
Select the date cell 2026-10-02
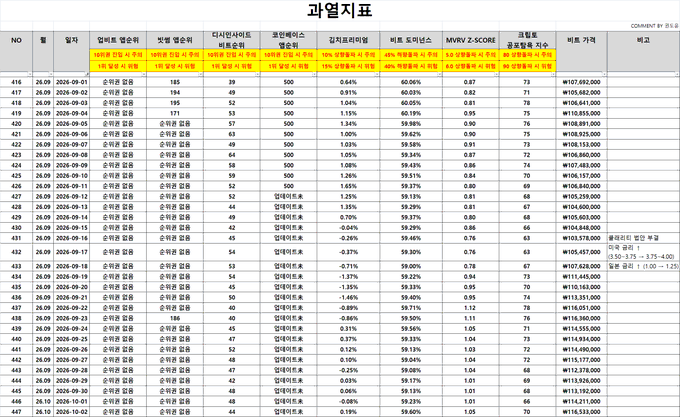tap(72, 412)
